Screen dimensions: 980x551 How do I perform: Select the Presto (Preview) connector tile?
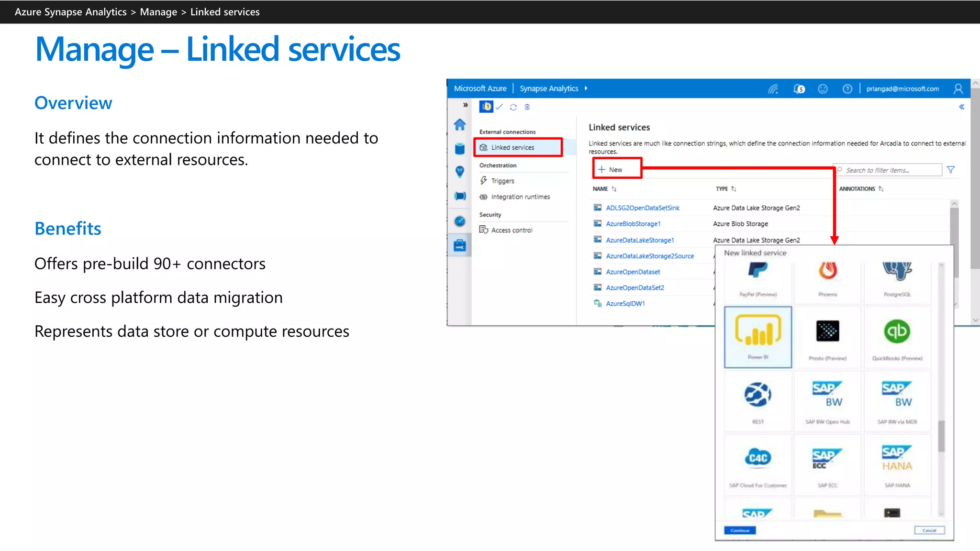click(x=827, y=337)
